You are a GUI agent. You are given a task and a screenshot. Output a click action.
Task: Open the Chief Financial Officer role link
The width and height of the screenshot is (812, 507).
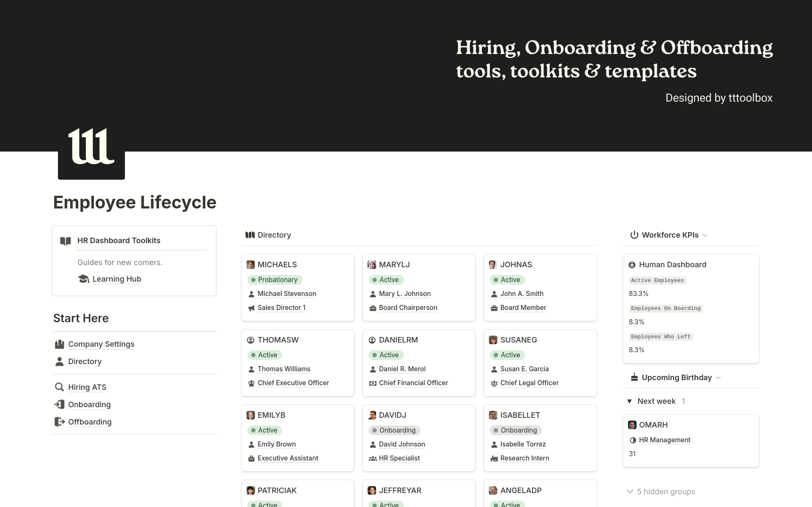(413, 383)
